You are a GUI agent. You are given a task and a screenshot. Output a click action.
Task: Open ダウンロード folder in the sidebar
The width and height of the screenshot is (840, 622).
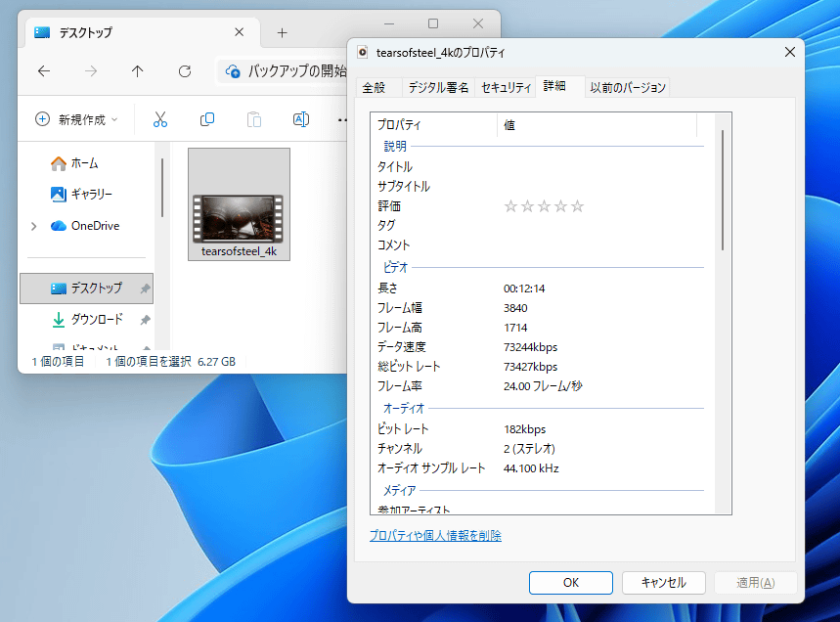point(96,320)
